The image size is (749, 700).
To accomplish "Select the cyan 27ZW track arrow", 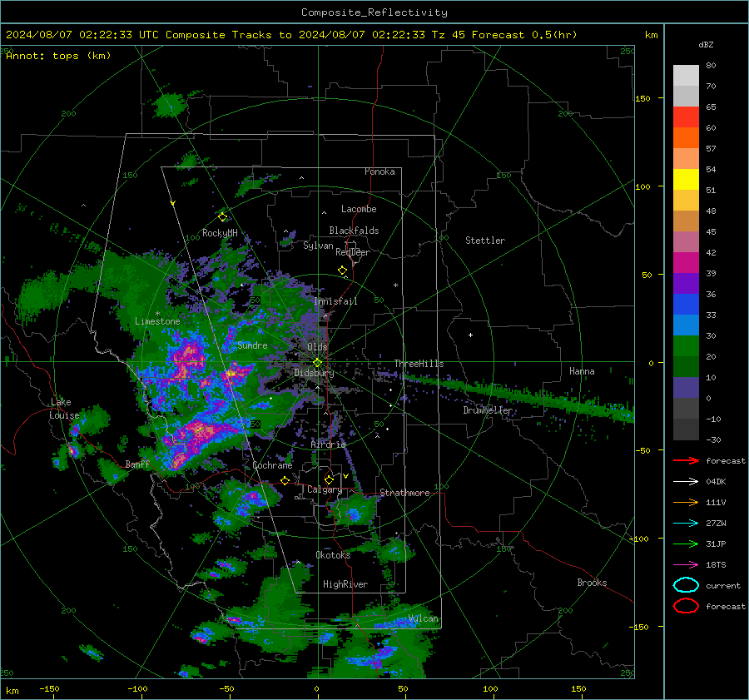I will point(686,524).
